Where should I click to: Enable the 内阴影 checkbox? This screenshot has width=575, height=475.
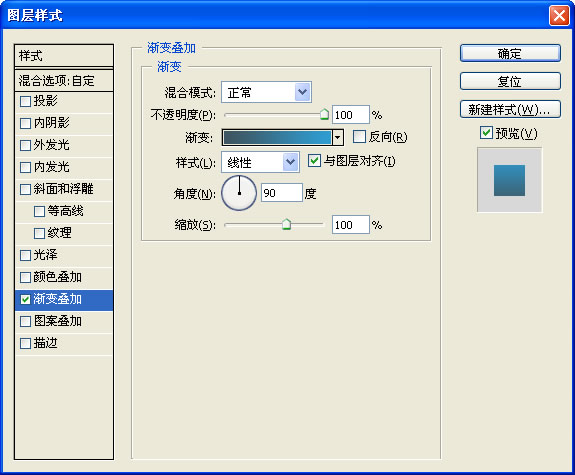pyautogui.click(x=25, y=123)
